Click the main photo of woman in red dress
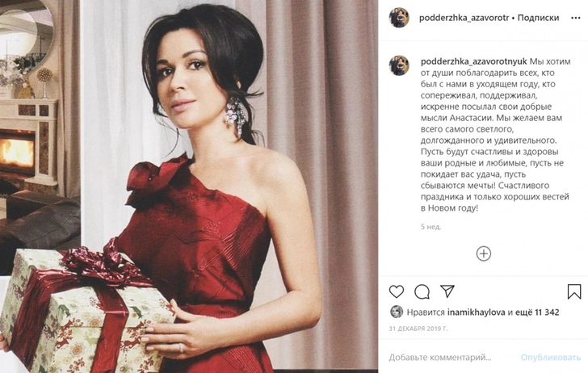Viewport: 588px width, 373px height. [x=189, y=186]
